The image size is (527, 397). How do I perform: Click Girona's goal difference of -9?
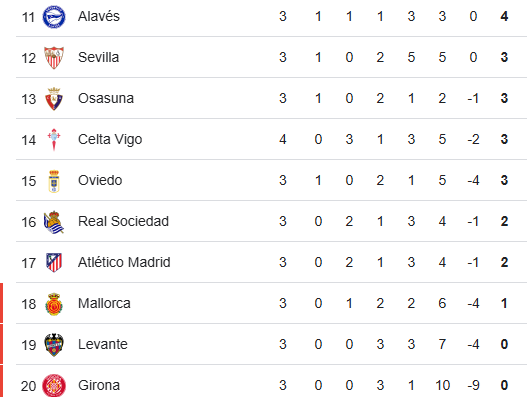click(473, 385)
